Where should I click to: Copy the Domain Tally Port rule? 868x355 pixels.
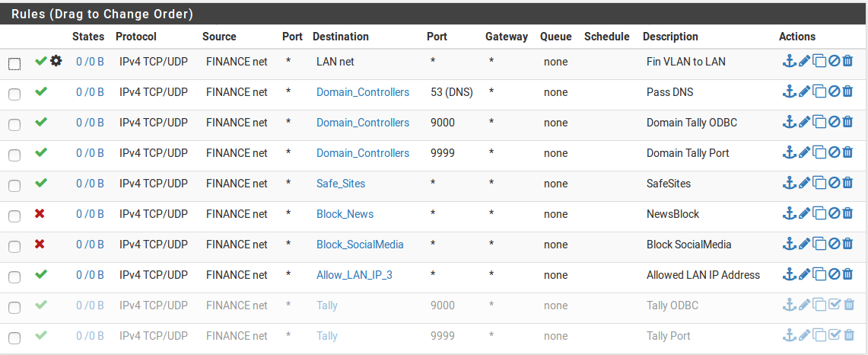click(x=819, y=152)
